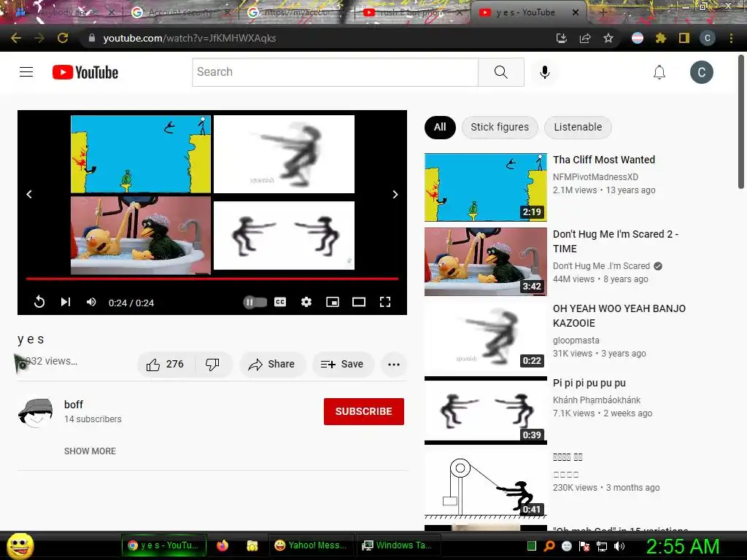Open the YouTube account avatar menu
This screenshot has height=560, width=747.
701,72
